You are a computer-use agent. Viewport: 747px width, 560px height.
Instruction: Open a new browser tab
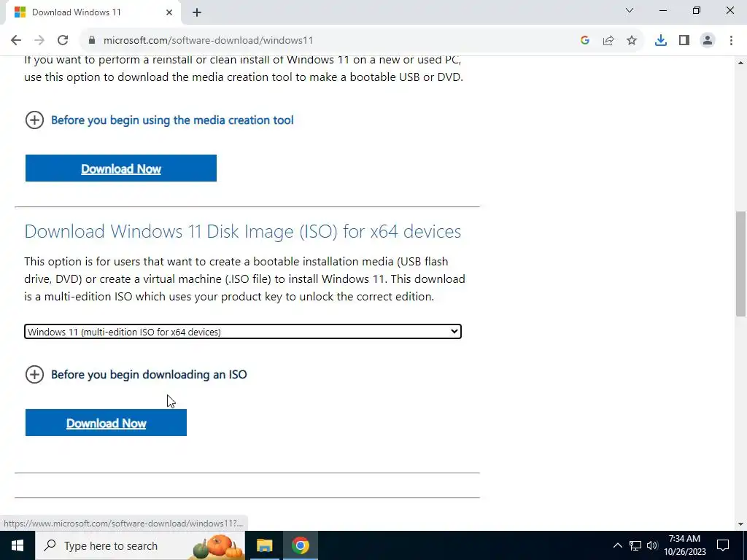pos(197,12)
